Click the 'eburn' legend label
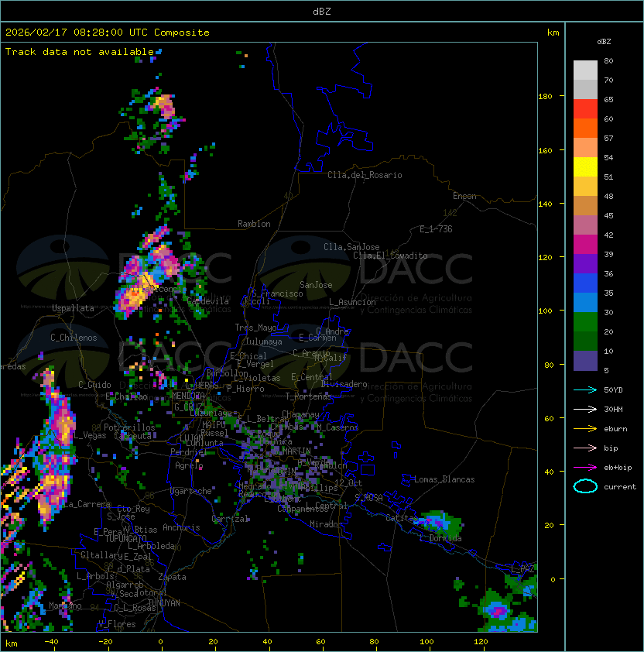This screenshot has height=652, width=644. 615,429
